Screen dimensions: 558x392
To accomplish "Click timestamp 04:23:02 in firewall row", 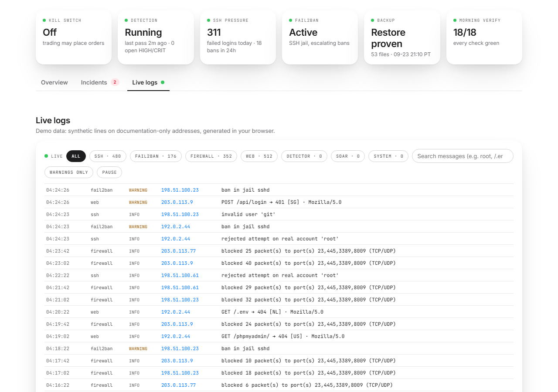I will pos(58,263).
